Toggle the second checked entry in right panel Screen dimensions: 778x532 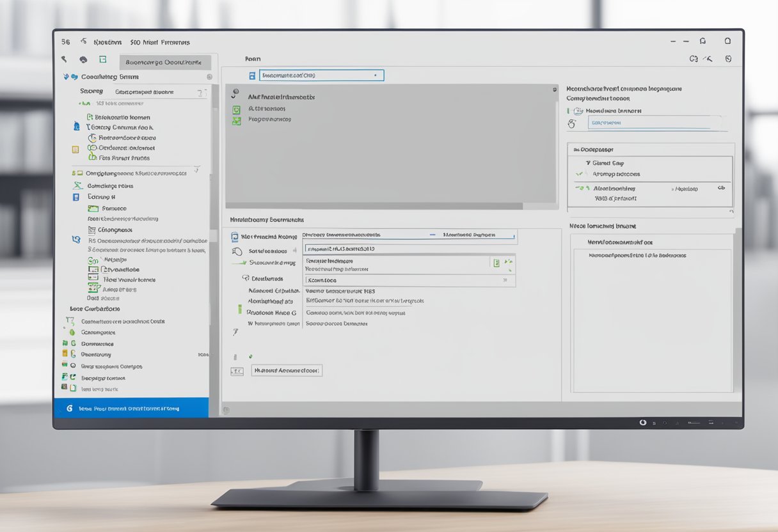pos(579,189)
